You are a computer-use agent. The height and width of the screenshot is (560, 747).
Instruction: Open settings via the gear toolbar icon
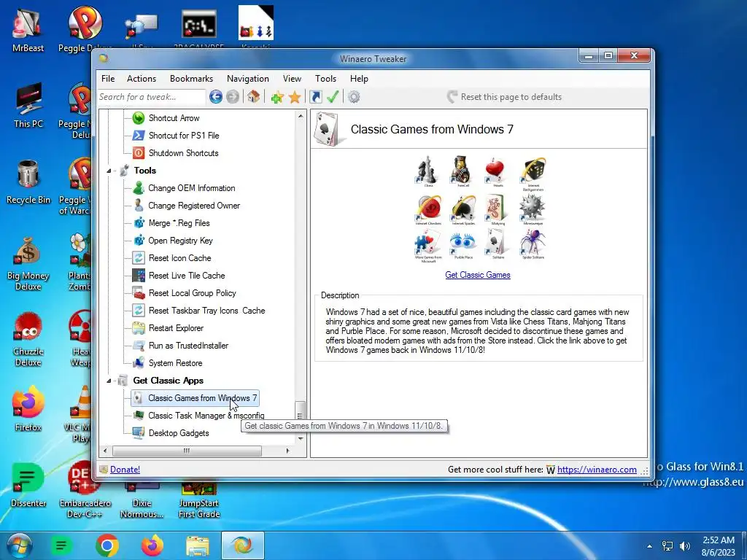coord(354,97)
